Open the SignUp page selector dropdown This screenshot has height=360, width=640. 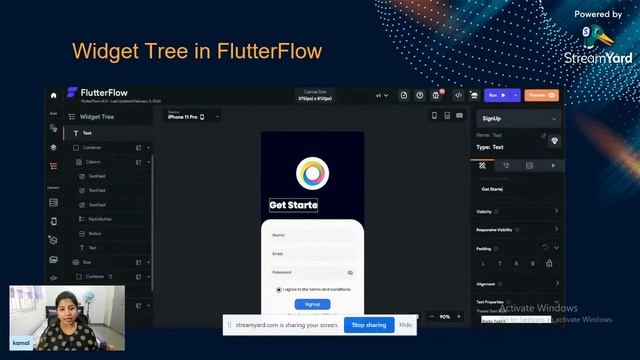pos(519,119)
